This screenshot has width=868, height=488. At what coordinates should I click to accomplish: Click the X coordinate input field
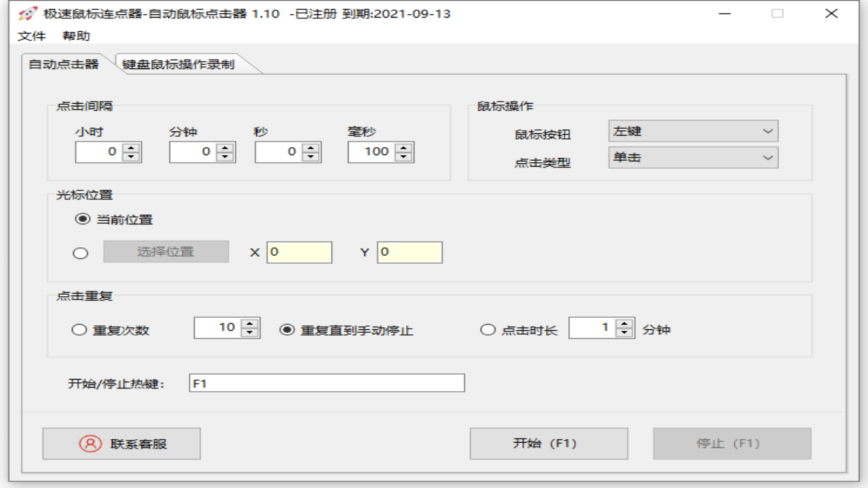299,252
